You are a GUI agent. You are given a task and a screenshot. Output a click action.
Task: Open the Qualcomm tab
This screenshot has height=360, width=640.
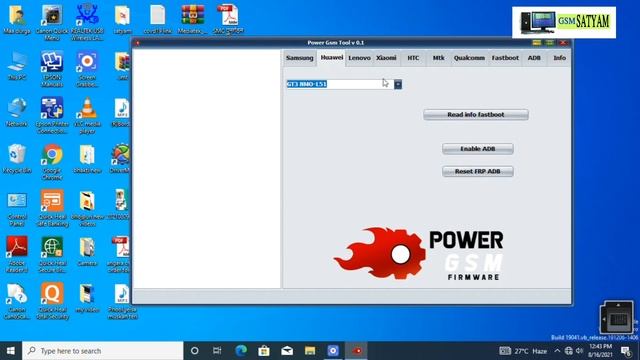[469, 58]
